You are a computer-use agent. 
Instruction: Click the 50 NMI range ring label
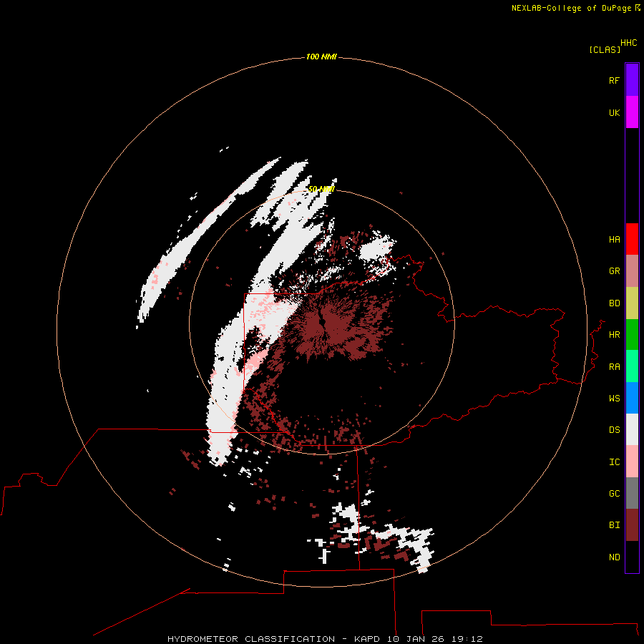321,189
